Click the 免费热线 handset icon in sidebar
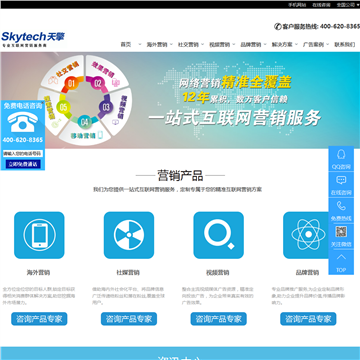 [341, 206]
